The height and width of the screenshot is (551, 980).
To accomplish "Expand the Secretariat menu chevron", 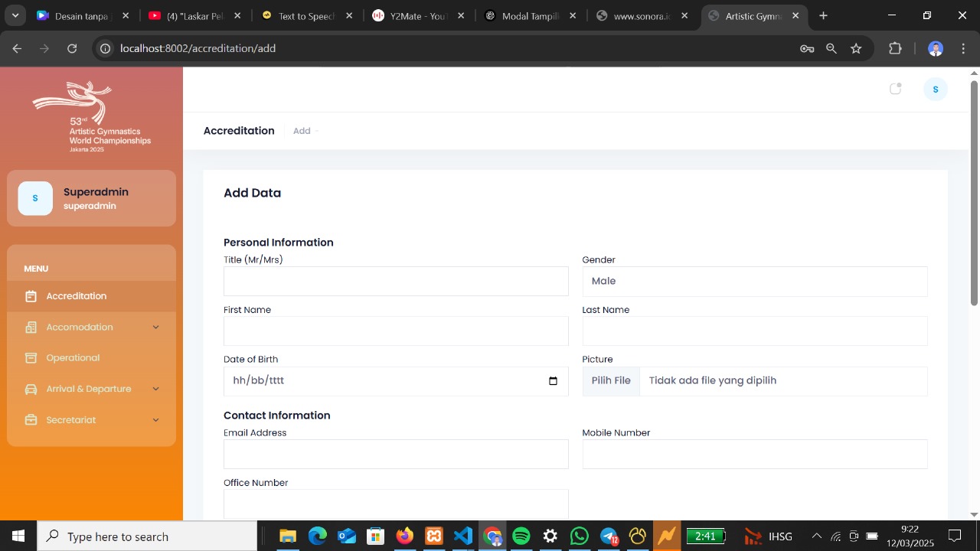I will (155, 420).
